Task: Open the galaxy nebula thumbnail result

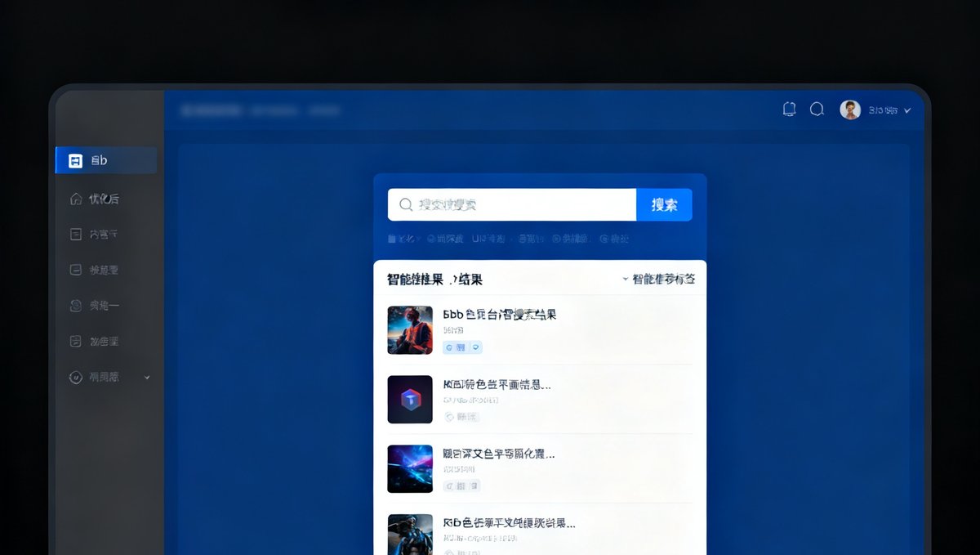Action: pyautogui.click(x=410, y=468)
